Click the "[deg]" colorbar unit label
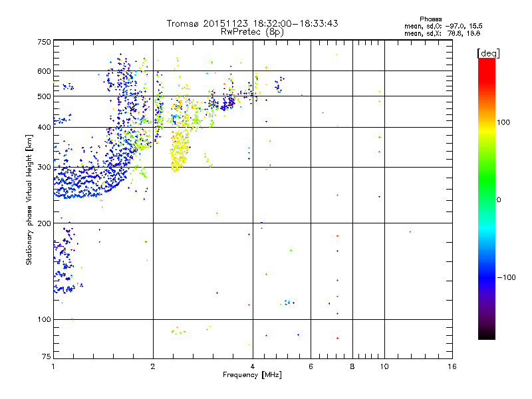This screenshot has height=399, width=532. click(x=488, y=53)
